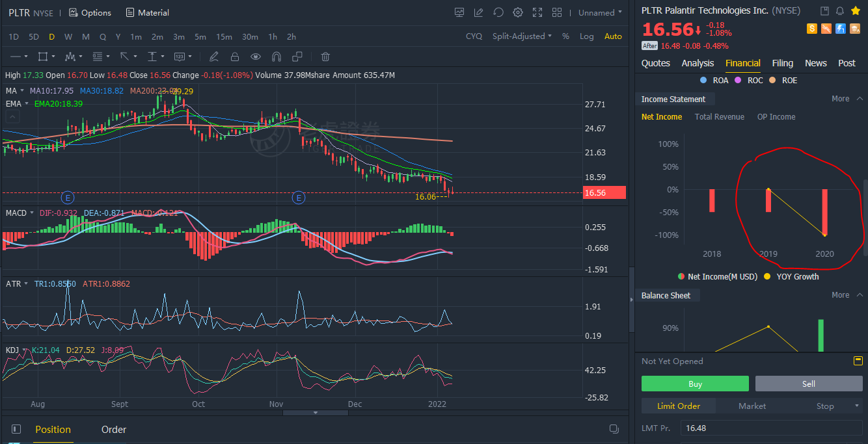Click the yellow dollar S badge icon
The height and width of the screenshot is (444, 868).
click(x=812, y=28)
